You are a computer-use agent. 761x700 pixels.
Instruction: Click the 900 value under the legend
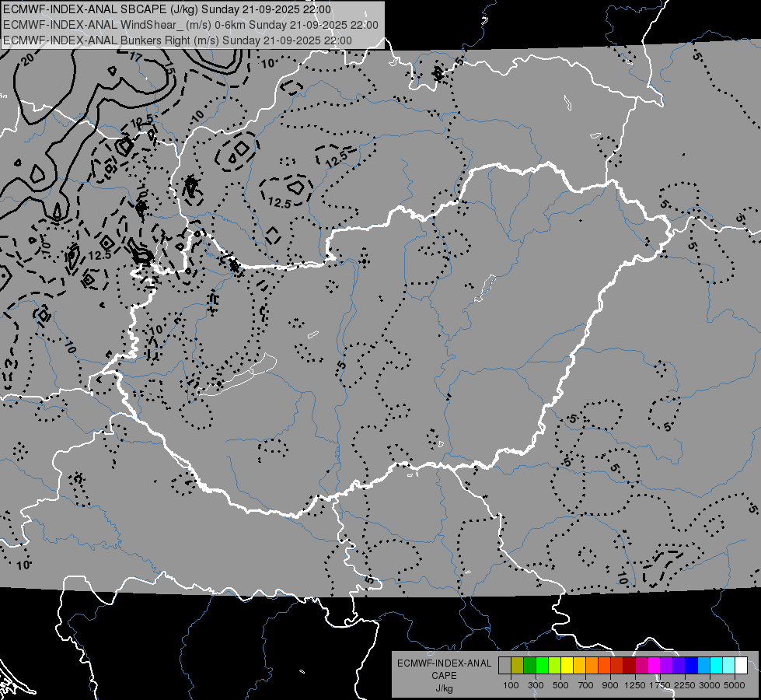tap(610, 685)
